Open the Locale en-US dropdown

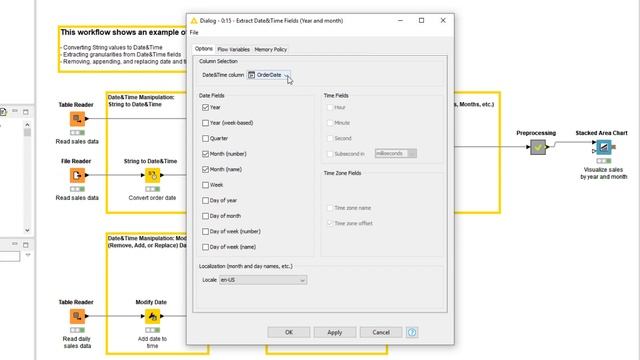pyautogui.click(x=263, y=280)
